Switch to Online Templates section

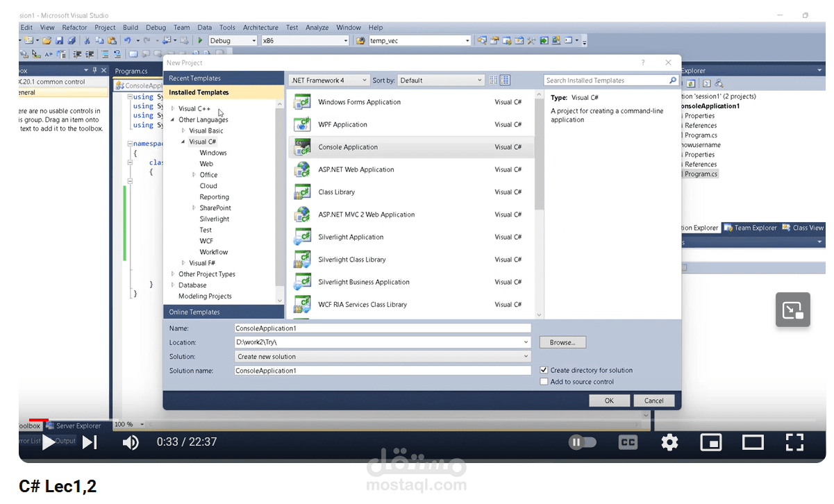coord(223,312)
